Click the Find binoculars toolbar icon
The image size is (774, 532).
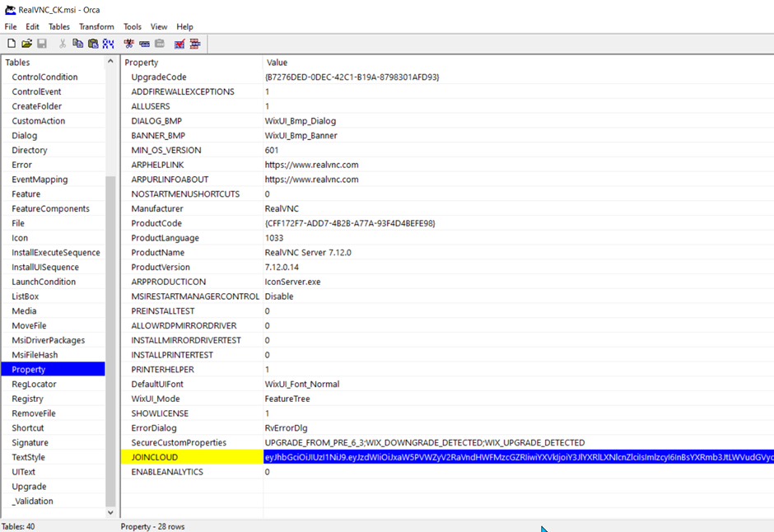tap(108, 44)
